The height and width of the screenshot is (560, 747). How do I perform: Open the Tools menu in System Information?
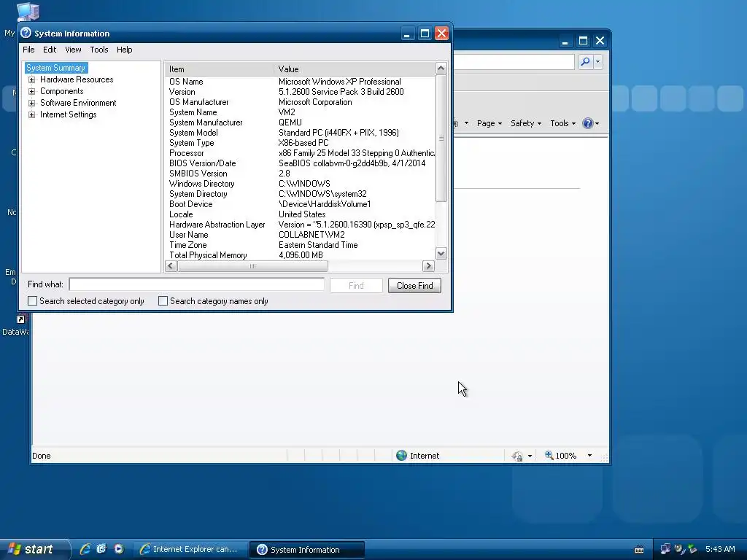99,50
